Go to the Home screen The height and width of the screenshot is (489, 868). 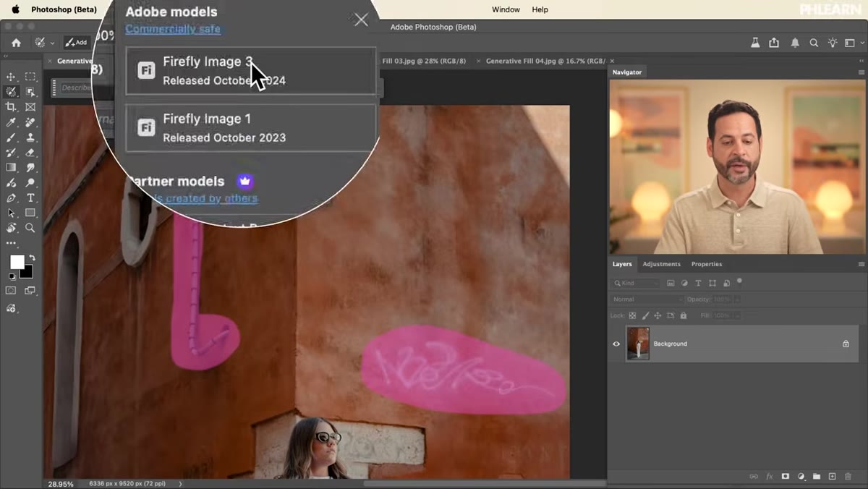pos(16,43)
